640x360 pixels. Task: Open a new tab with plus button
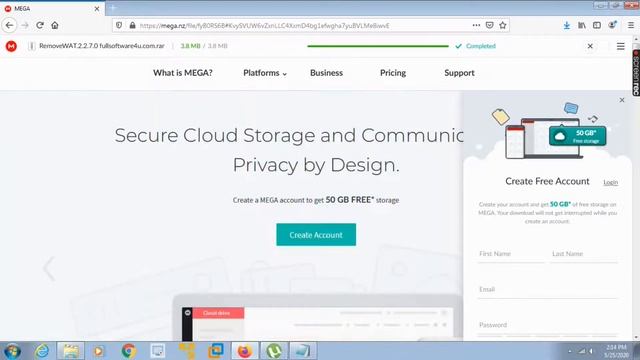(x=113, y=8)
